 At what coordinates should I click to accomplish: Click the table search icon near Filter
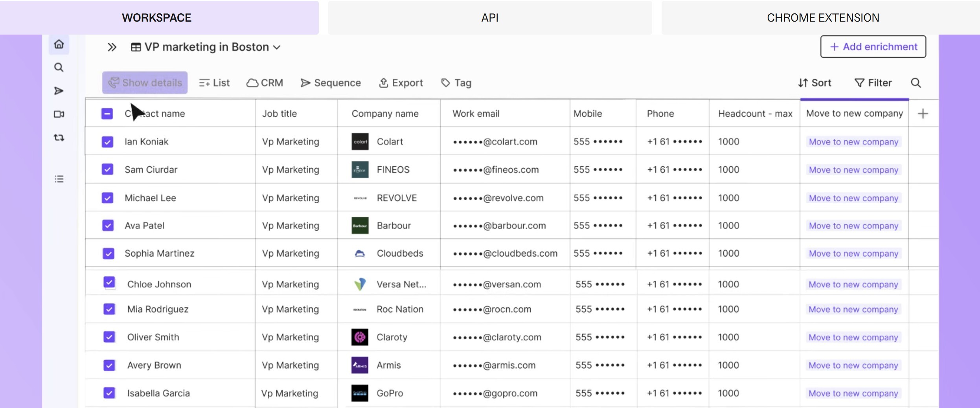916,83
